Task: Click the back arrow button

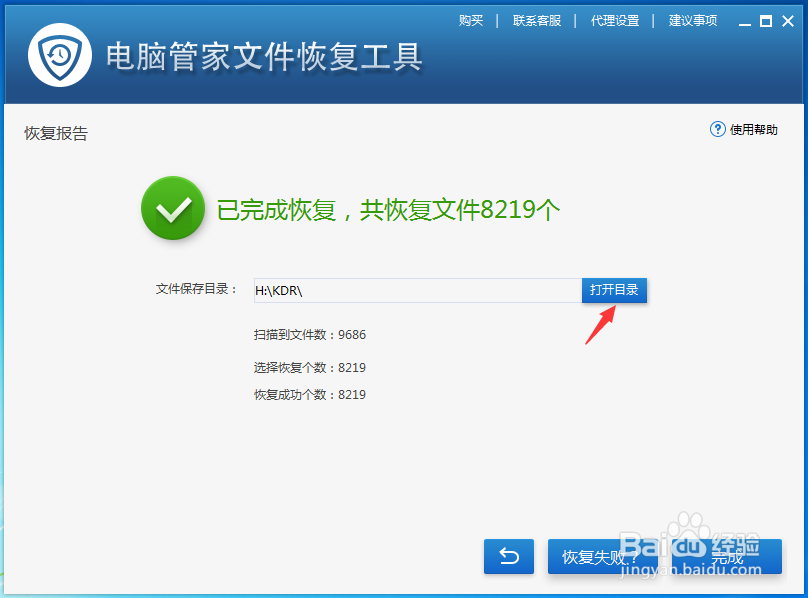Action: tap(509, 556)
